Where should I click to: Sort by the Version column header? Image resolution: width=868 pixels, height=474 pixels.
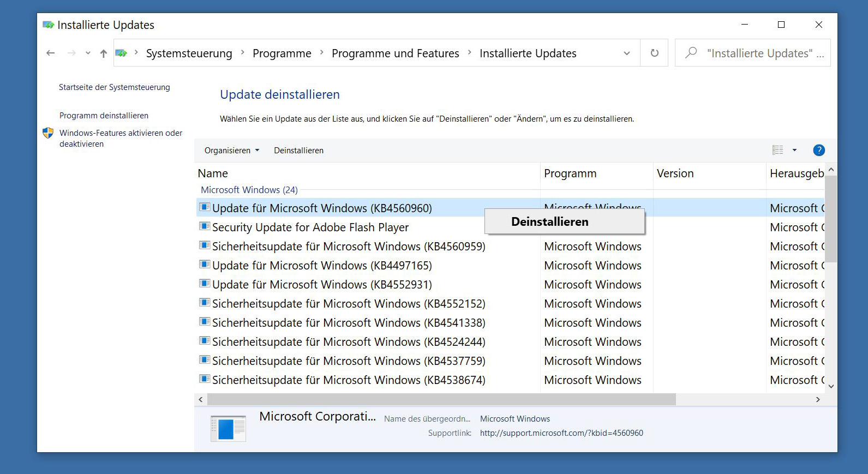coord(710,173)
